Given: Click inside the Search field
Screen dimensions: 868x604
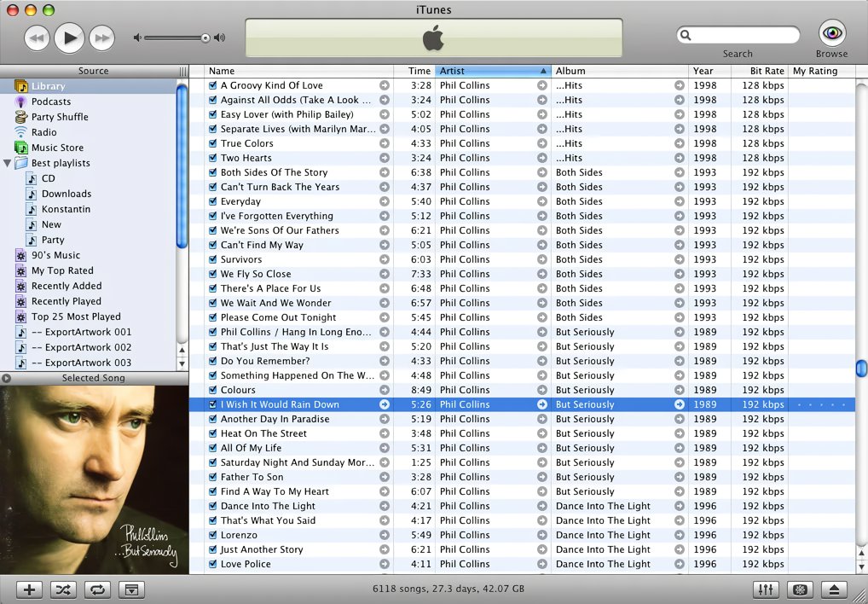Looking at the screenshot, I should [x=742, y=35].
